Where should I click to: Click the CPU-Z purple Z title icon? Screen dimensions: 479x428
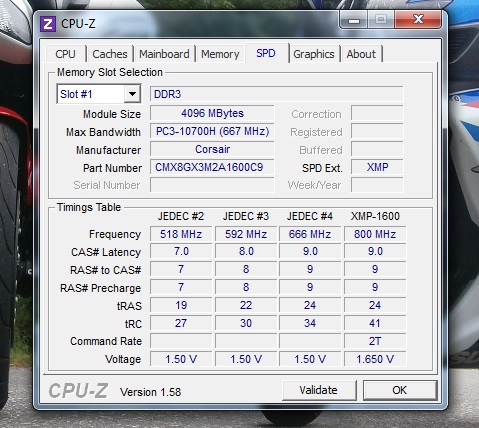pyautogui.click(x=48, y=24)
